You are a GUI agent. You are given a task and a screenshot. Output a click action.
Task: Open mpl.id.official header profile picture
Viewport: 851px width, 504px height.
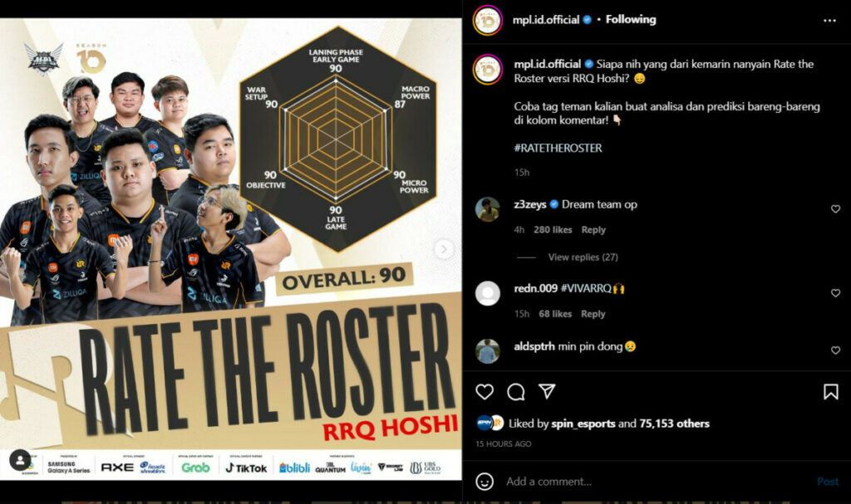point(487,21)
